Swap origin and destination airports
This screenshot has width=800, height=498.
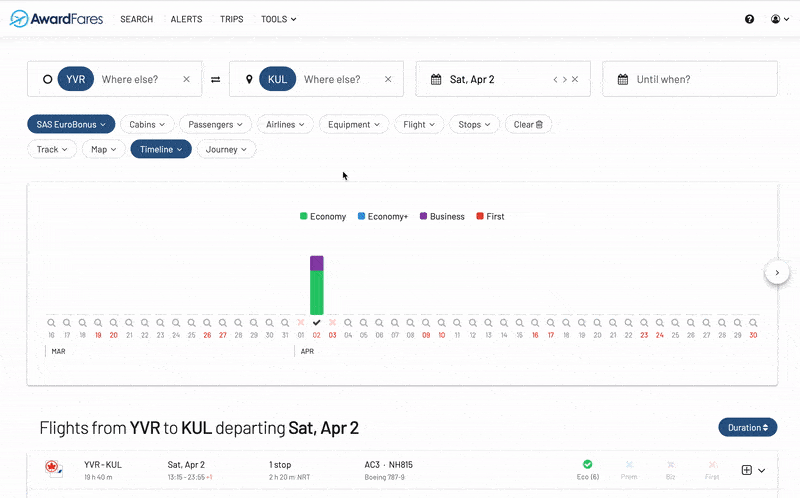[x=215, y=79]
